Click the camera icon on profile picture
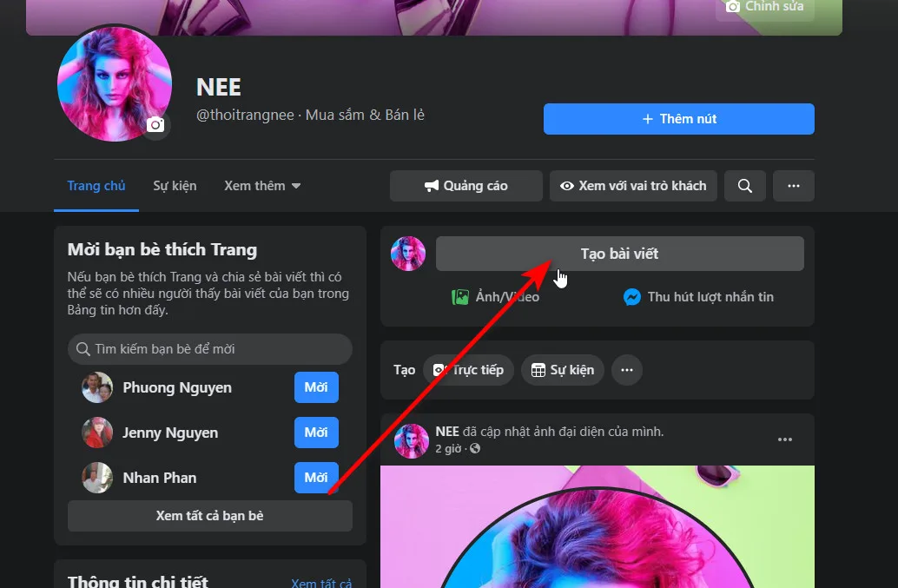The height and width of the screenshot is (588, 898). [155, 124]
